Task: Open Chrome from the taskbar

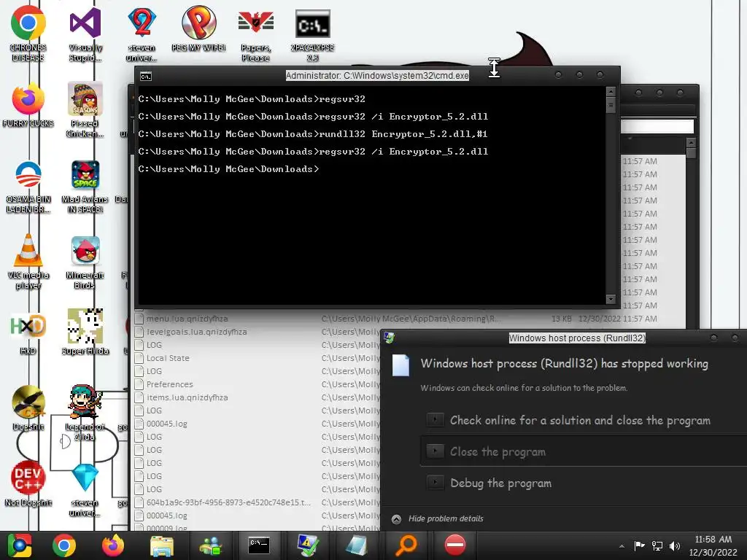Action: [64, 545]
